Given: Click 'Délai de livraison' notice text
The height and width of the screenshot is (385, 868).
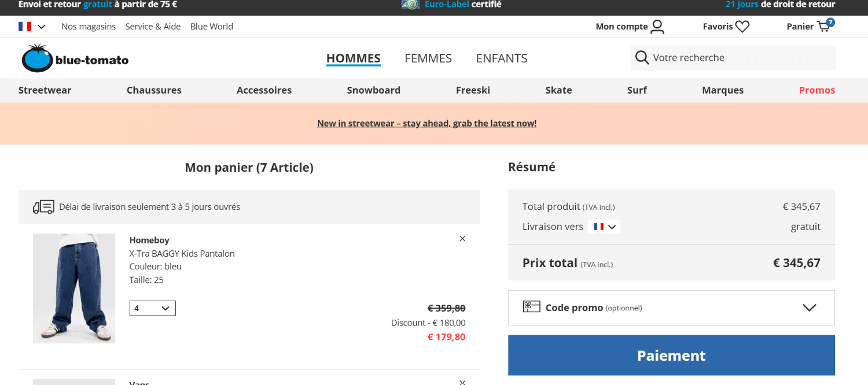Looking at the screenshot, I should tap(149, 207).
